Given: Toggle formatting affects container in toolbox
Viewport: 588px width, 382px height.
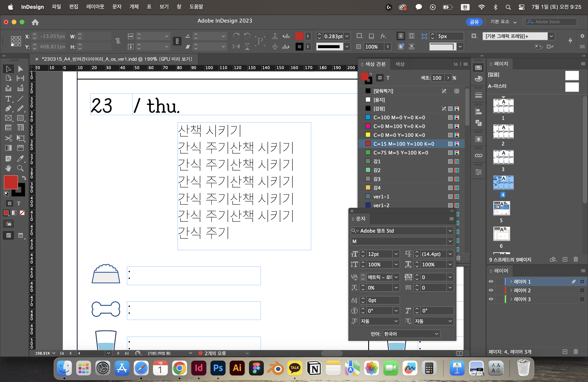Looking at the screenshot, I should click(x=9, y=203).
